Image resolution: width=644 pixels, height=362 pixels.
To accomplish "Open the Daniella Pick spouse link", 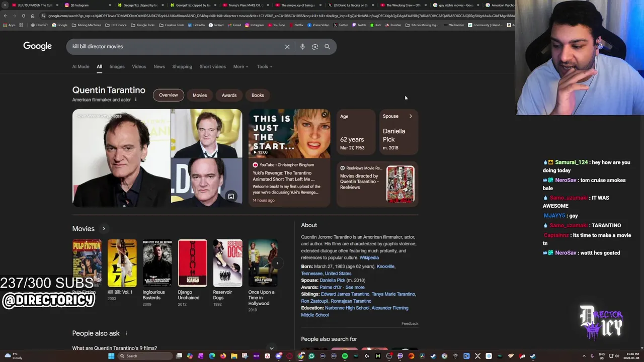I will 333,280.
